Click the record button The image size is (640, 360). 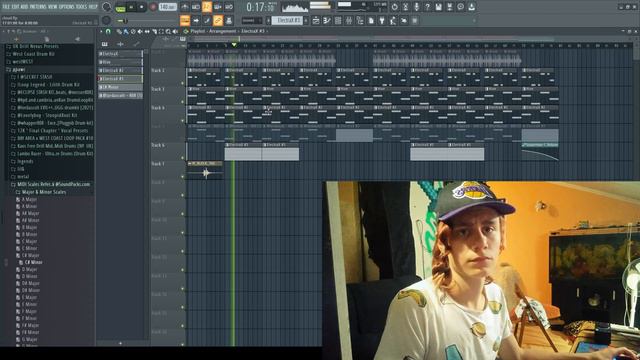[153, 7]
